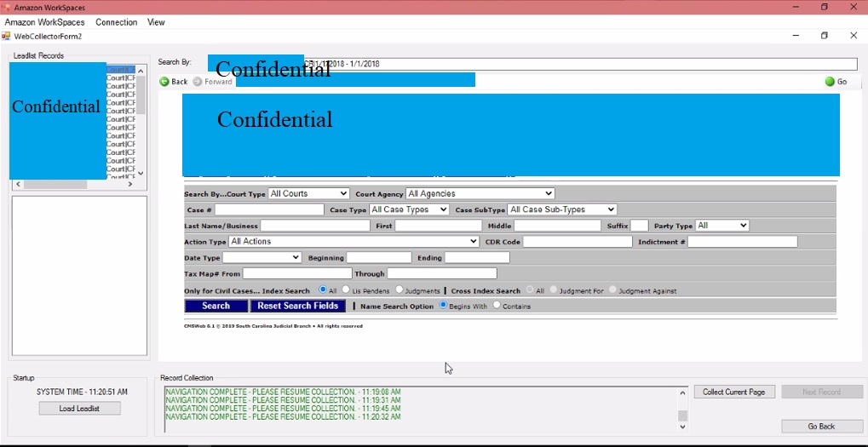Click Collect Current Page button
868x447 pixels.
[734, 392]
